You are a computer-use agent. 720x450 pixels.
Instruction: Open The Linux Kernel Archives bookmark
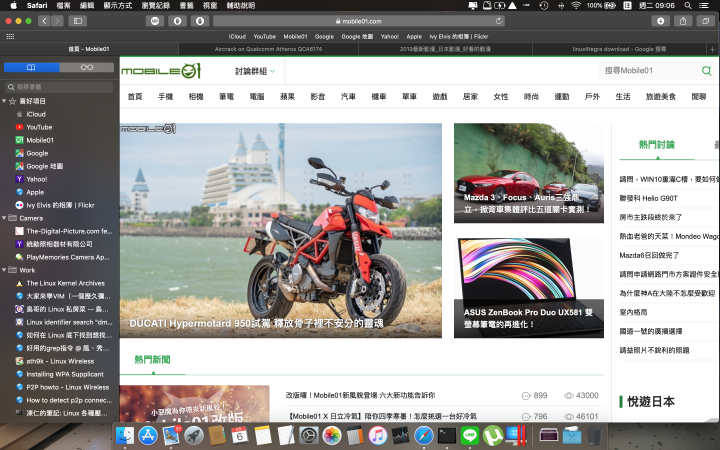click(x=65, y=283)
